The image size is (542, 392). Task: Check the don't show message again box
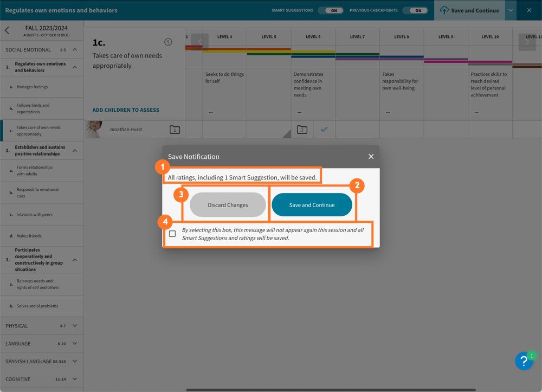pos(172,234)
